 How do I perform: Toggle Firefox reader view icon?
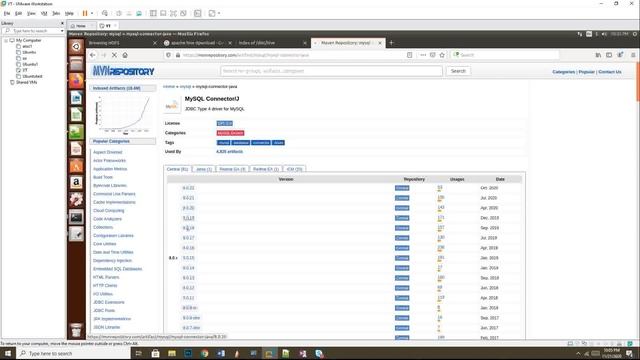click(409, 55)
